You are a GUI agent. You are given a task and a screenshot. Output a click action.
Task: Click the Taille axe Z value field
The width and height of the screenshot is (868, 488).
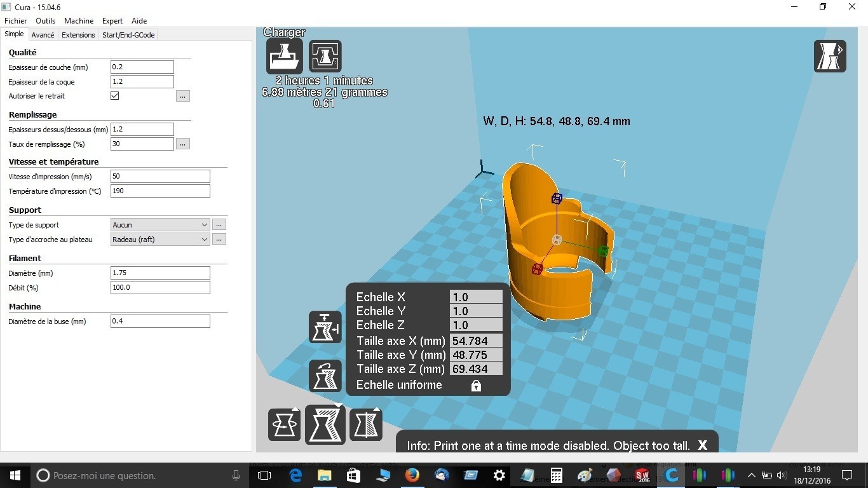pos(476,369)
